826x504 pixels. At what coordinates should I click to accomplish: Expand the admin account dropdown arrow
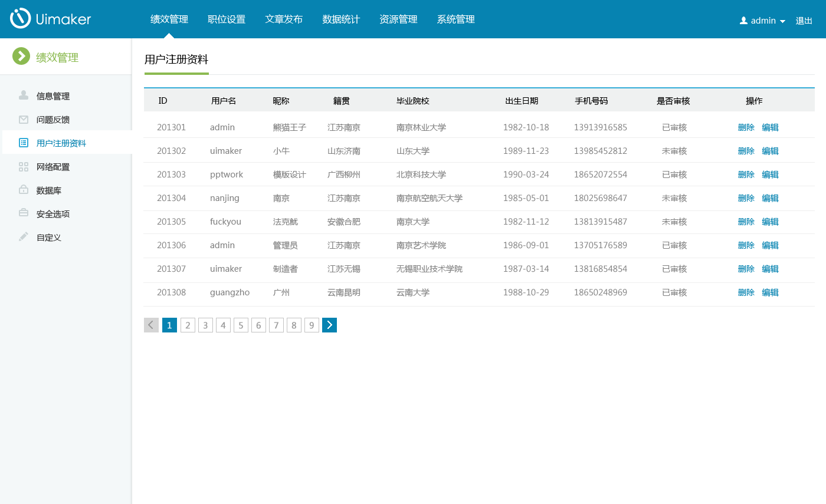[782, 21]
